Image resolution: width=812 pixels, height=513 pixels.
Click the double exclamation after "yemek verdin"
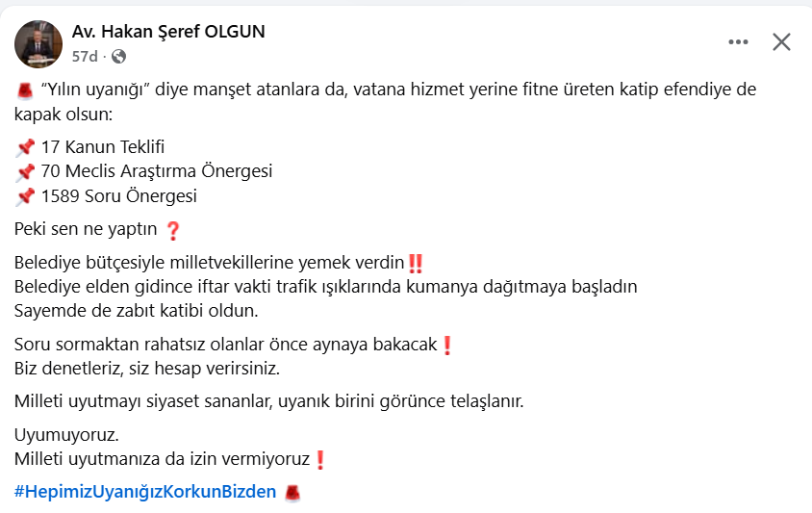[x=416, y=263]
